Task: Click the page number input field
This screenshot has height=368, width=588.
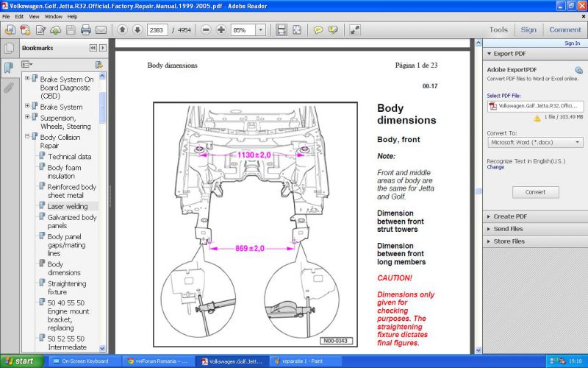Action: point(157,30)
